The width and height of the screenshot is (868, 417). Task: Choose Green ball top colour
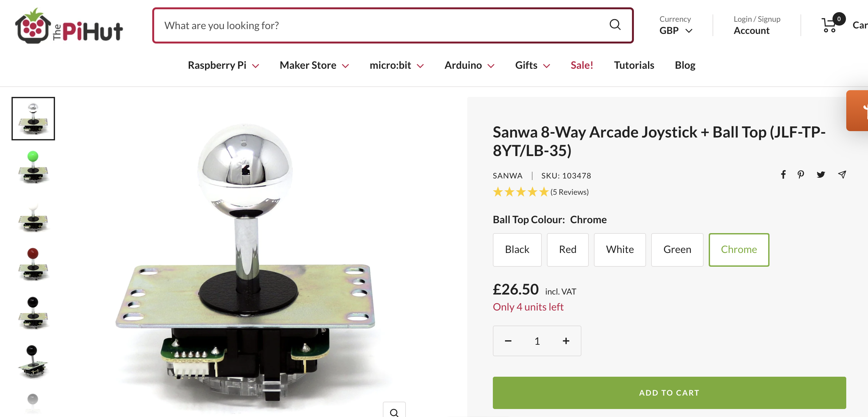(677, 250)
